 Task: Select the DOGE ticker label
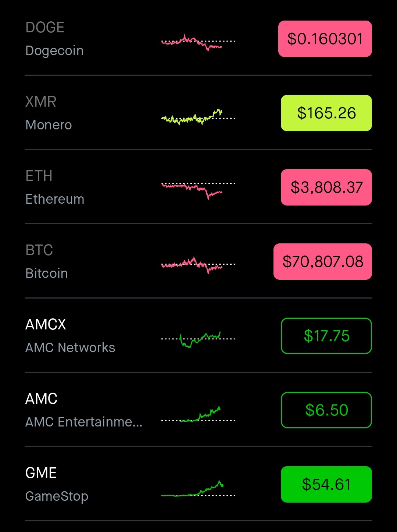45,28
